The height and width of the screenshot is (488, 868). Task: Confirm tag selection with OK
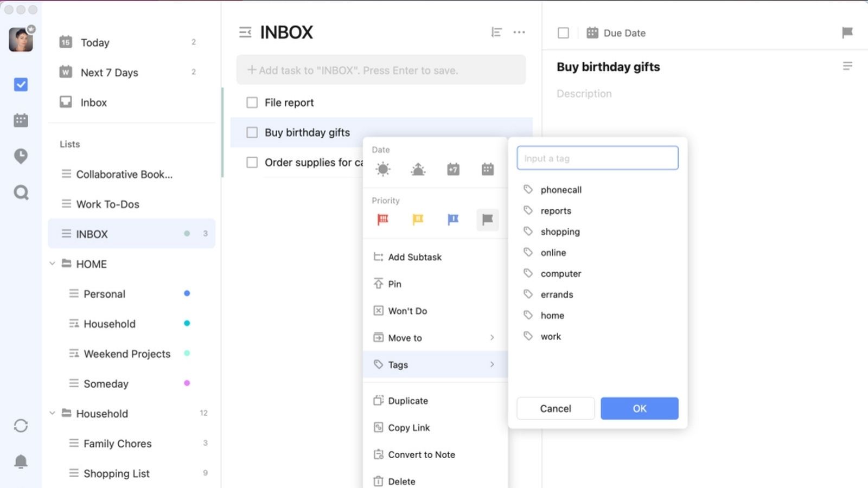tap(639, 408)
